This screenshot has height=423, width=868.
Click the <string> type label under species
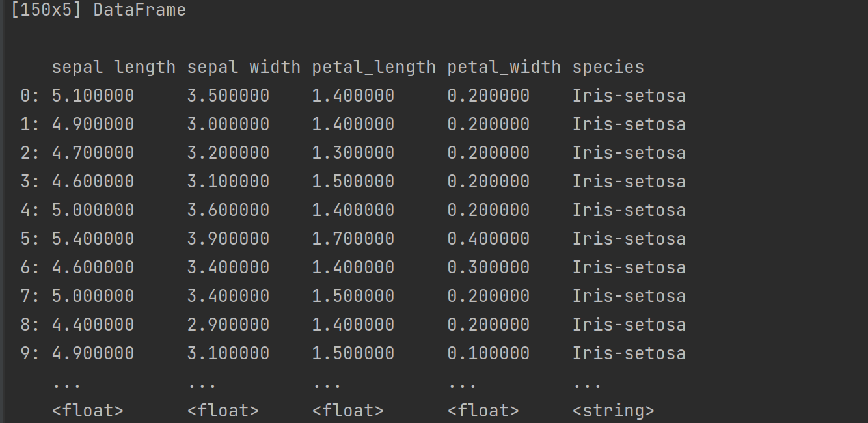(x=614, y=411)
